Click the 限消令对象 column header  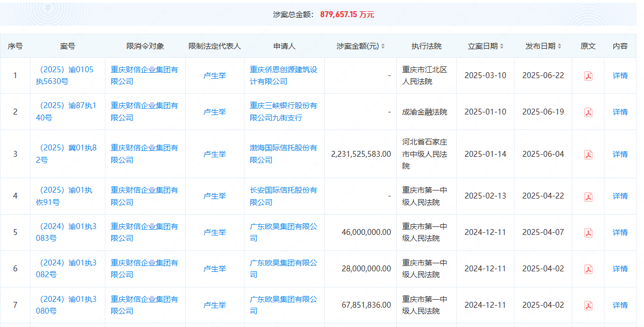(x=145, y=47)
